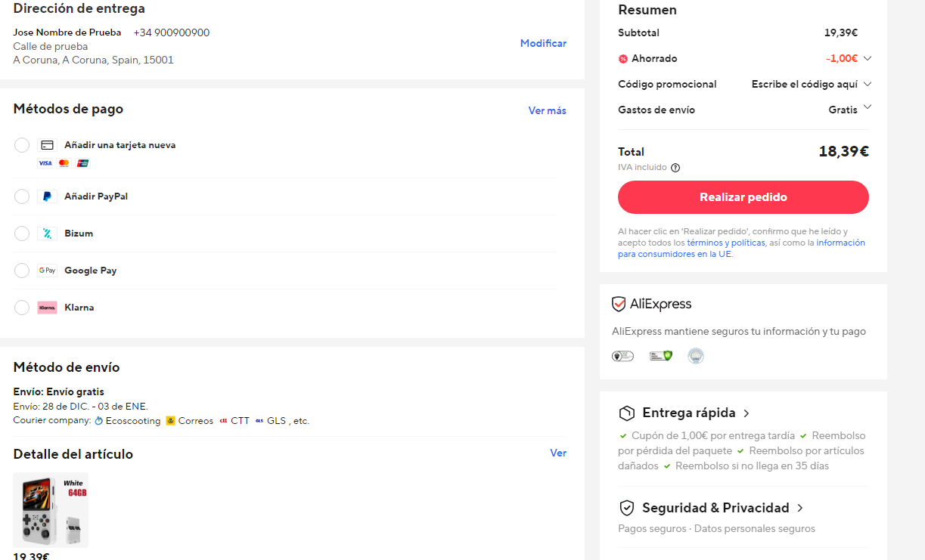Choose the Klarna payment radio button
The image size is (925, 560).
(22, 308)
